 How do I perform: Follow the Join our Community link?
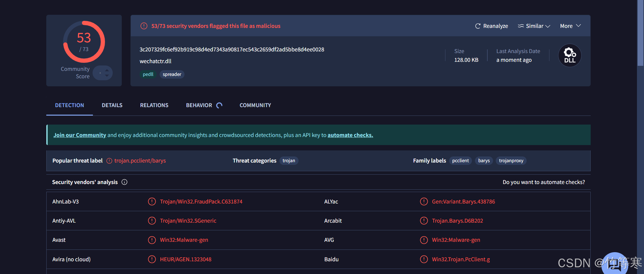[80, 135]
